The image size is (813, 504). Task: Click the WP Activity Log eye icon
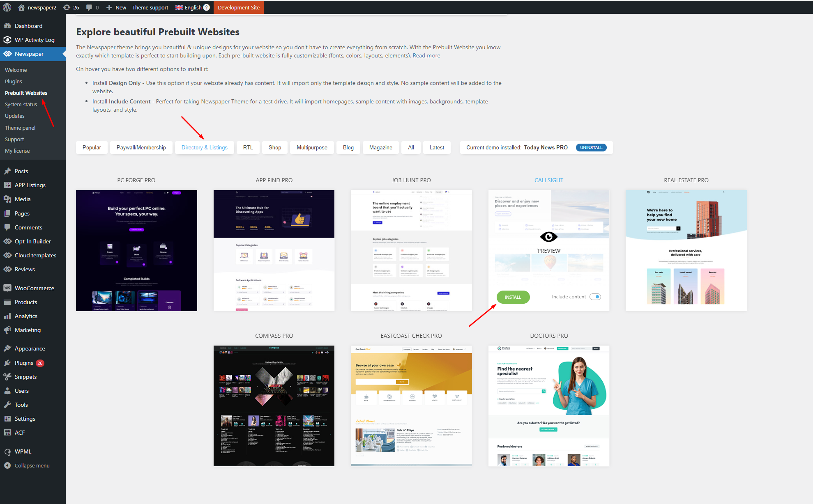pos(7,40)
